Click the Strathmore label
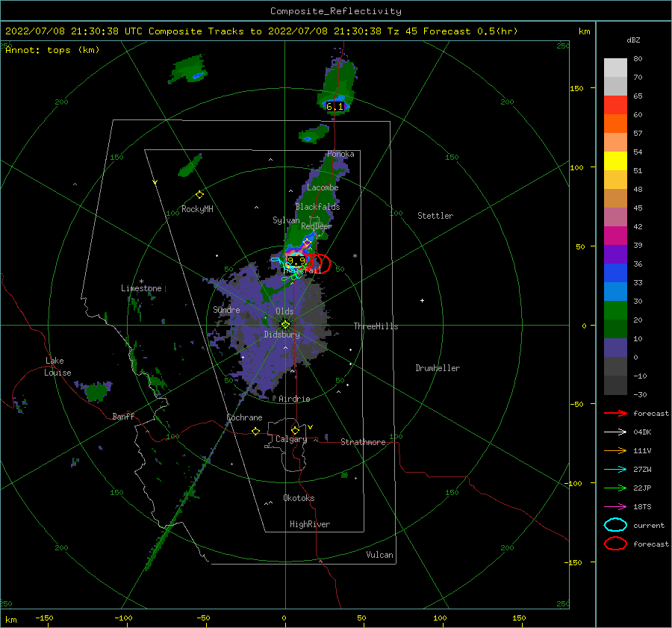Image resolution: width=672 pixels, height=628 pixels. tap(363, 442)
